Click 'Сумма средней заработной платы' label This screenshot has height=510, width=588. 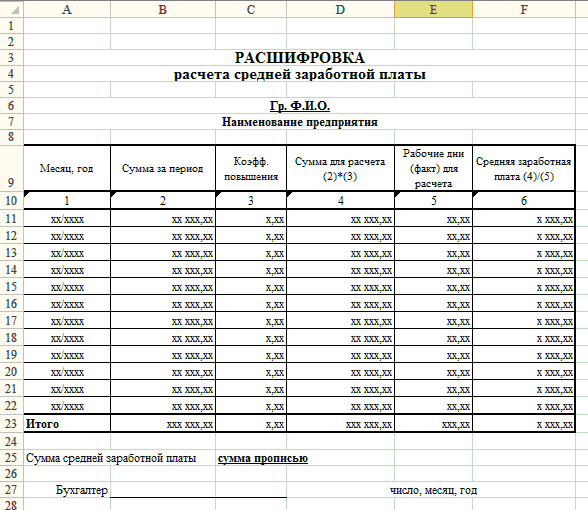click(x=111, y=458)
